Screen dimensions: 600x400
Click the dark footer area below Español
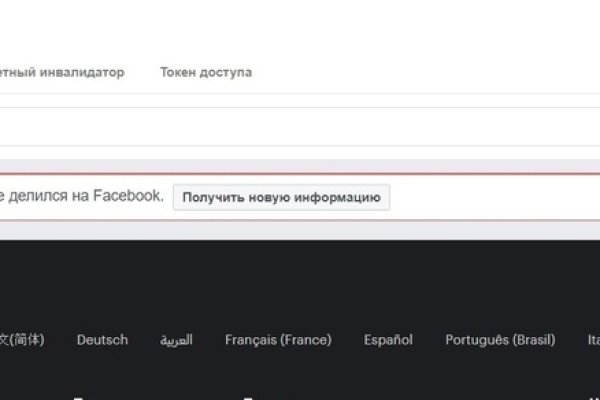pyautogui.click(x=388, y=375)
